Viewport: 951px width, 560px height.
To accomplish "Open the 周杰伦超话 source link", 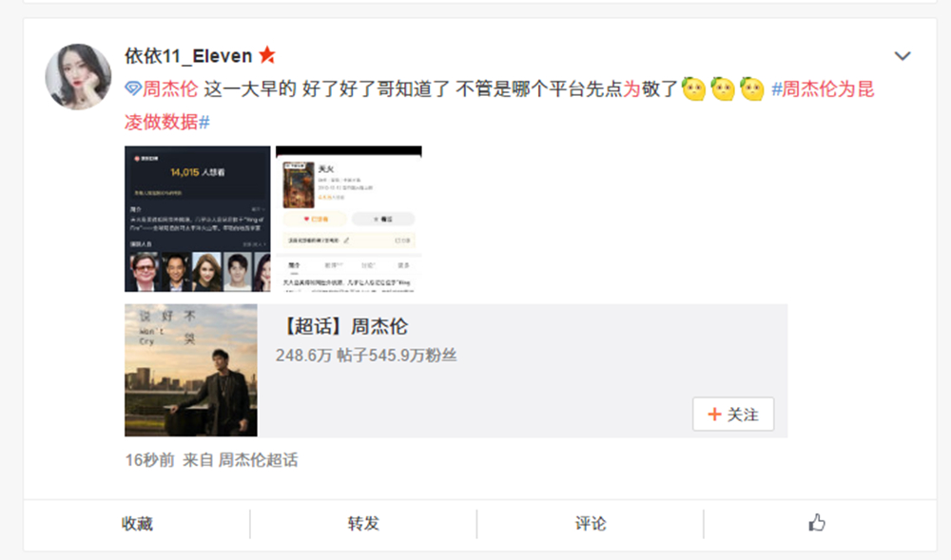I will pyautogui.click(x=258, y=460).
